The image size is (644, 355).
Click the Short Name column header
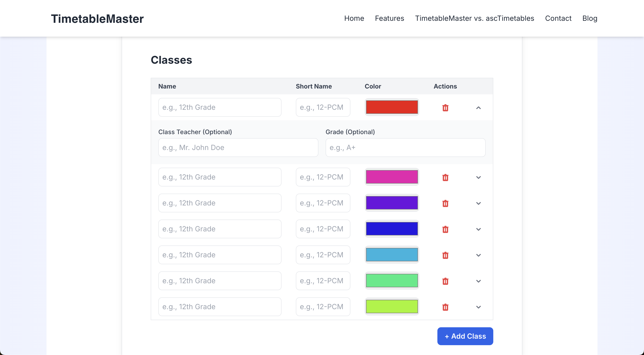pyautogui.click(x=314, y=86)
